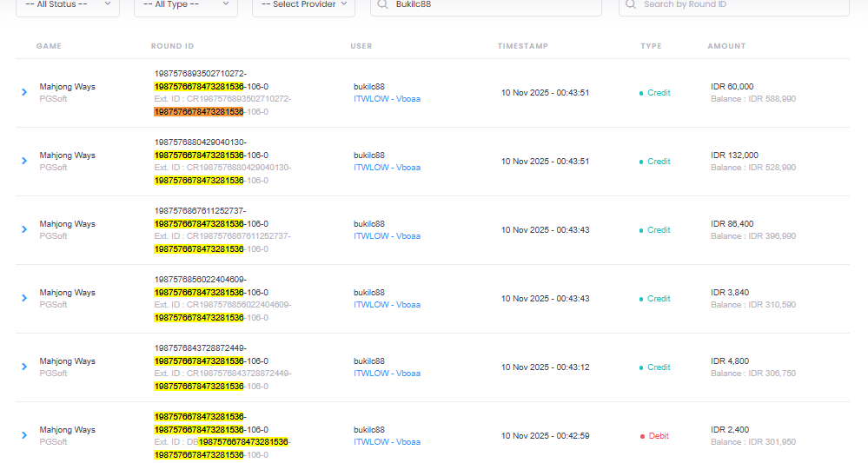The width and height of the screenshot is (868, 463).
Task: Click timestamp 10 Nov 2025 - 00:42:59
Action: (546, 436)
